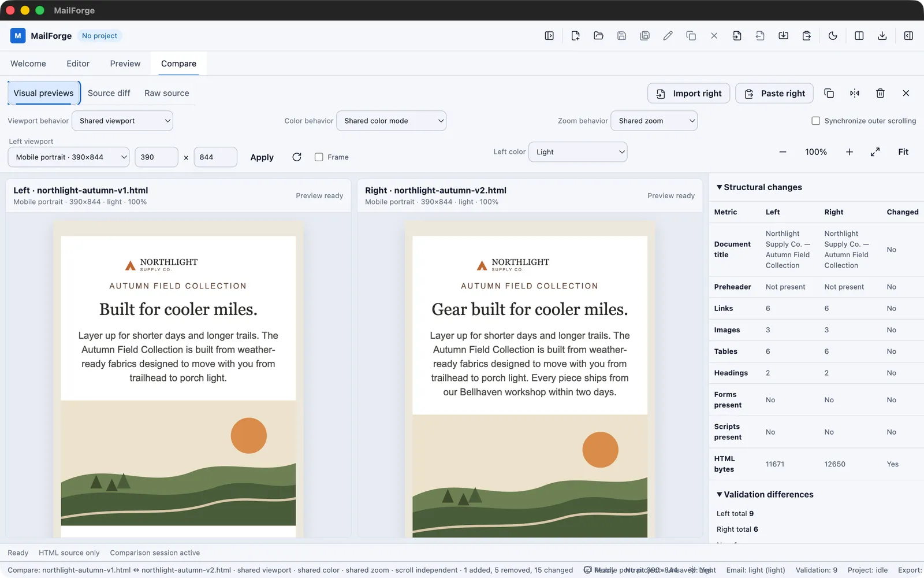
Task: Click the Import right button
Action: [689, 93]
